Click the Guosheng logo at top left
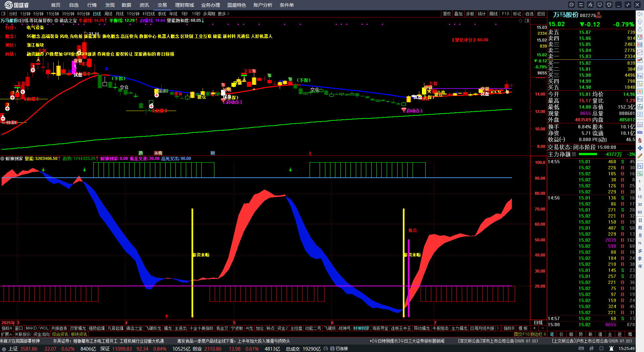This screenshot has width=644, height=352. point(17,5)
